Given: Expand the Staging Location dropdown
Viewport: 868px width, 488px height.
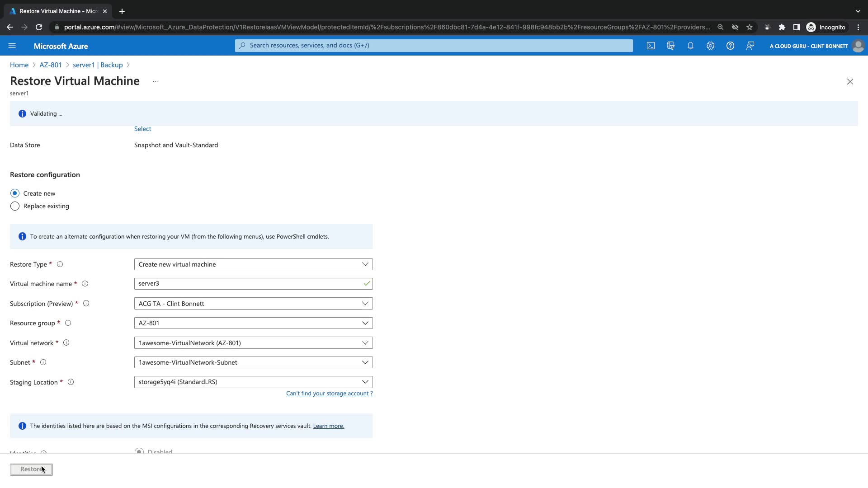Looking at the screenshot, I should (253, 382).
